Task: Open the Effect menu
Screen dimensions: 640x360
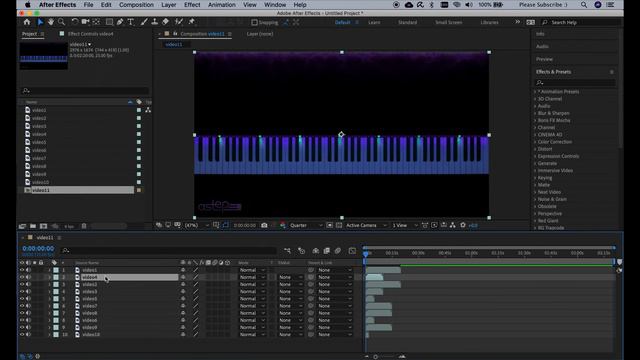Action: point(192,5)
